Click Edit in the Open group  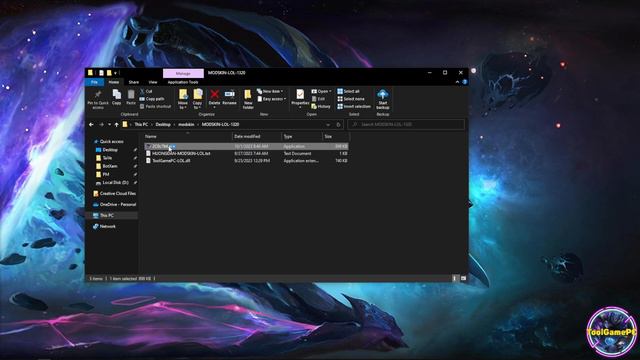[x=318, y=99]
